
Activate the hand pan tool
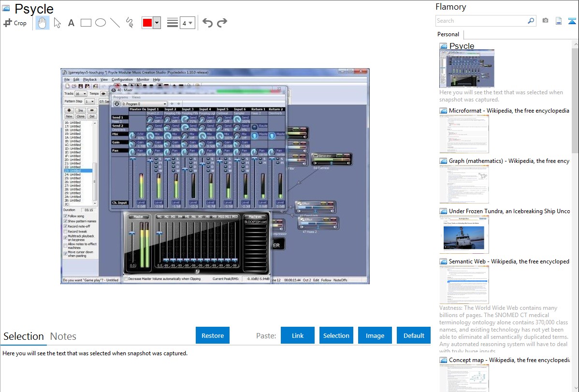click(x=42, y=23)
